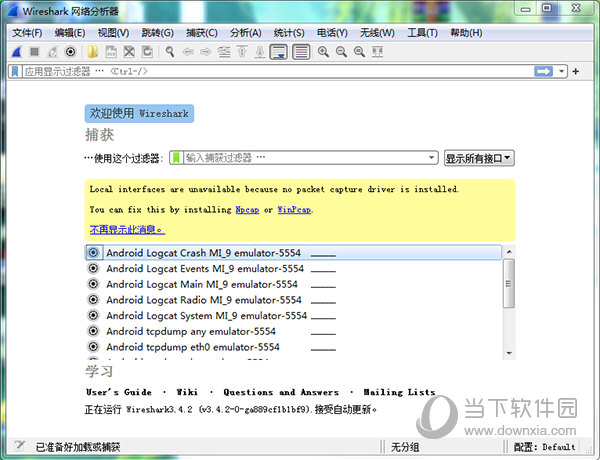Open settings icon for Android tcpdump eth0
Image resolution: width=600 pixels, height=460 pixels.
93,346
